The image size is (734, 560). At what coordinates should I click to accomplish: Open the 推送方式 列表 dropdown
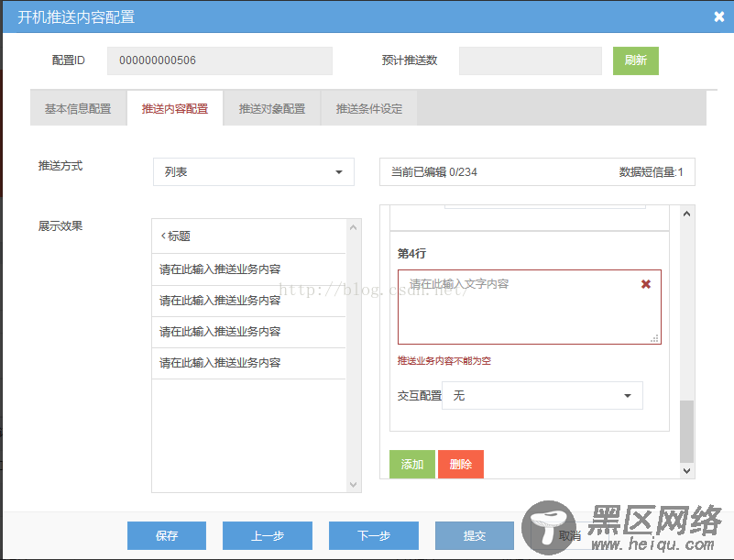[253, 171]
